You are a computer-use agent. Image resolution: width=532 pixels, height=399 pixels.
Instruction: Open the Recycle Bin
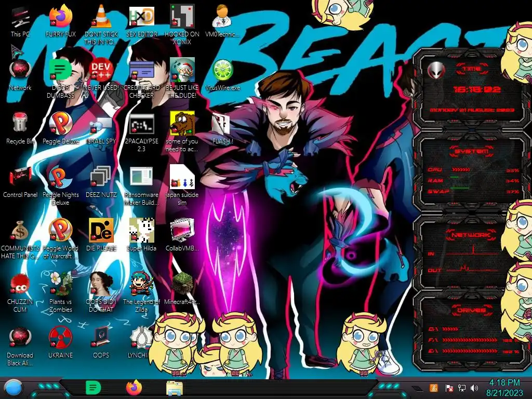(x=20, y=129)
